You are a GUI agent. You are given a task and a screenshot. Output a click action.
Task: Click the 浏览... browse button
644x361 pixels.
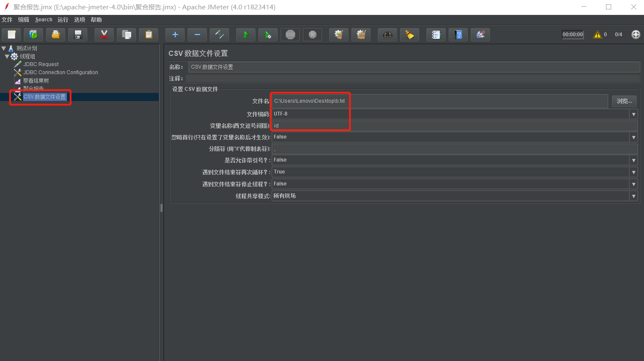(624, 101)
